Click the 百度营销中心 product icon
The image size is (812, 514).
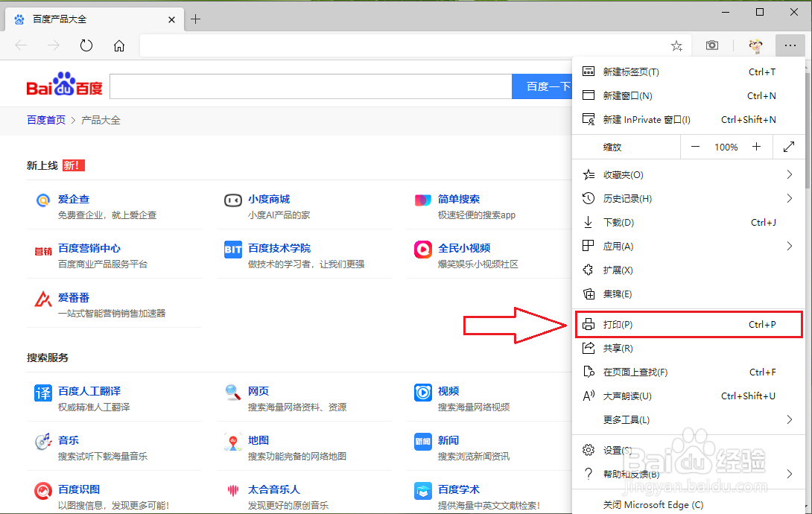click(x=43, y=252)
